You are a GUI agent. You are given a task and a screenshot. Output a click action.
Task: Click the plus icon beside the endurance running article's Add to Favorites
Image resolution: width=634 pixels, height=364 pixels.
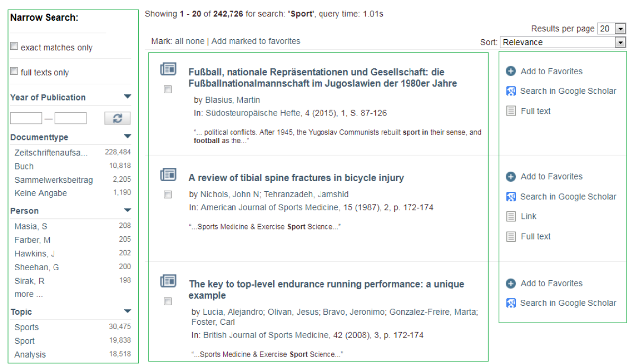[510, 284]
